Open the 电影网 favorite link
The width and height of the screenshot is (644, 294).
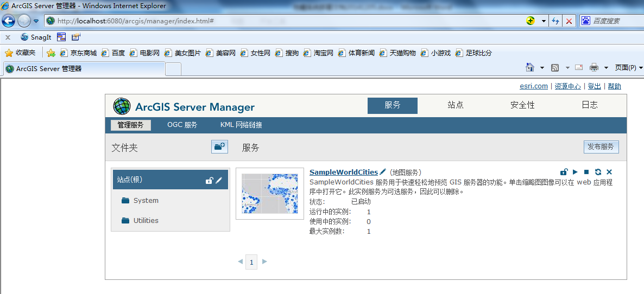[x=144, y=53]
